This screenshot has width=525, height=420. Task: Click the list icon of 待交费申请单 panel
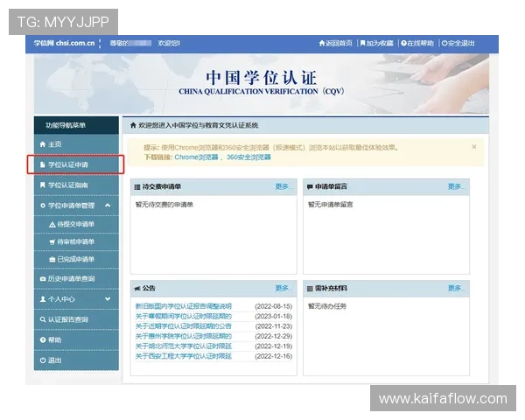pyautogui.click(x=137, y=187)
